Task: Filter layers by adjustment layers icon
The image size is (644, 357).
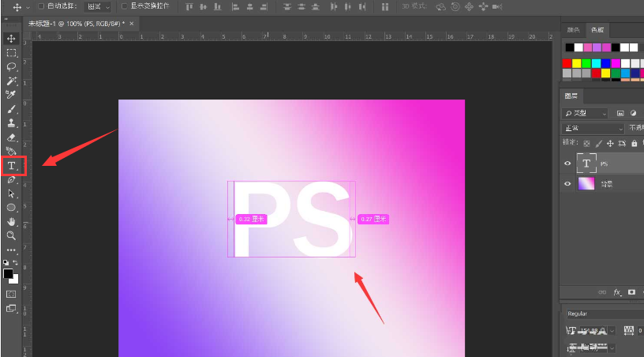Action: [x=633, y=114]
